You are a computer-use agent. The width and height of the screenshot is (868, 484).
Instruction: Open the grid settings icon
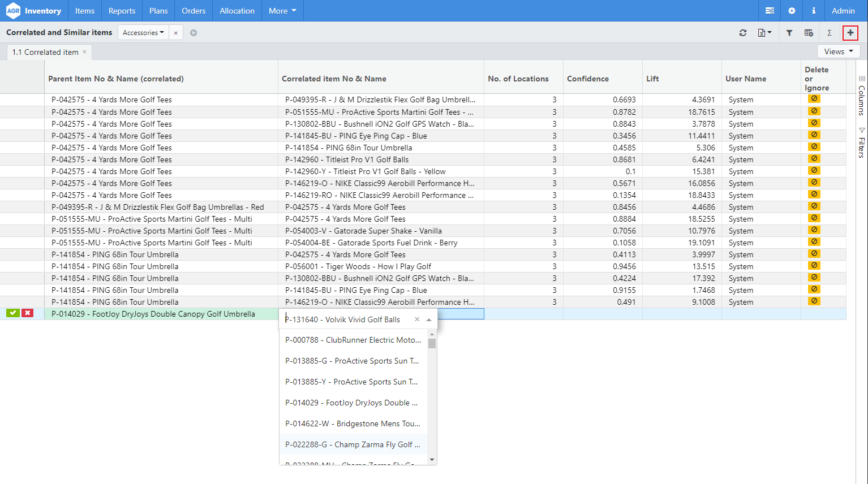[x=809, y=32]
